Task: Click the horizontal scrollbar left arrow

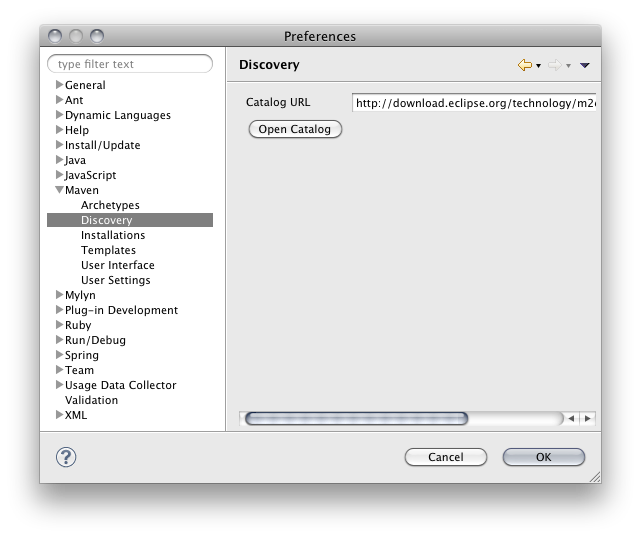Action: 571,418
